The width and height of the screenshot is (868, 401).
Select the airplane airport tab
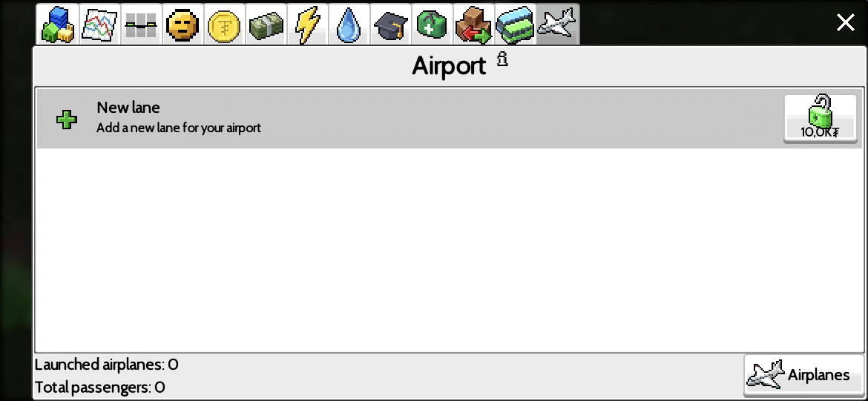558,25
